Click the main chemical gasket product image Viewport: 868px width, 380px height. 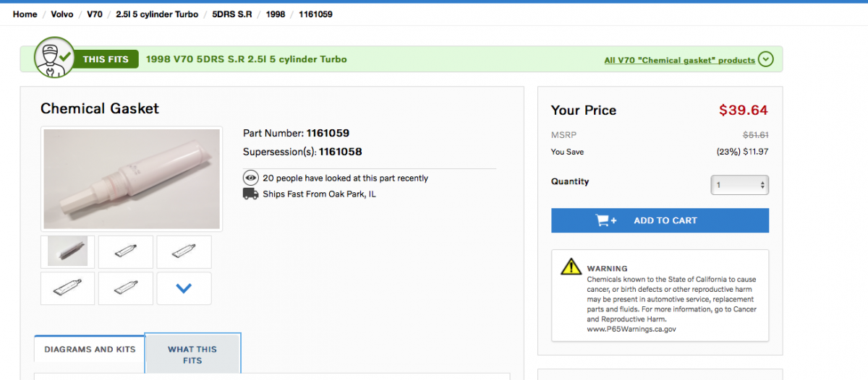click(x=132, y=179)
